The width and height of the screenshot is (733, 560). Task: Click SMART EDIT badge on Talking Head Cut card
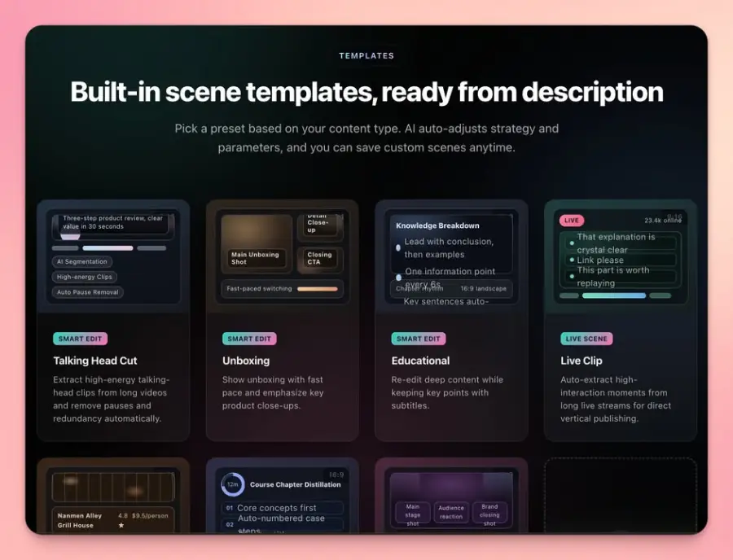point(80,339)
